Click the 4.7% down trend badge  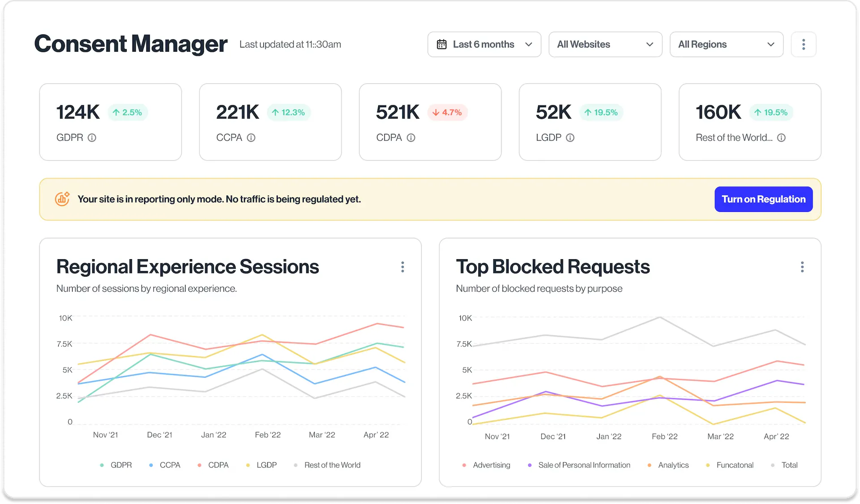447,112
